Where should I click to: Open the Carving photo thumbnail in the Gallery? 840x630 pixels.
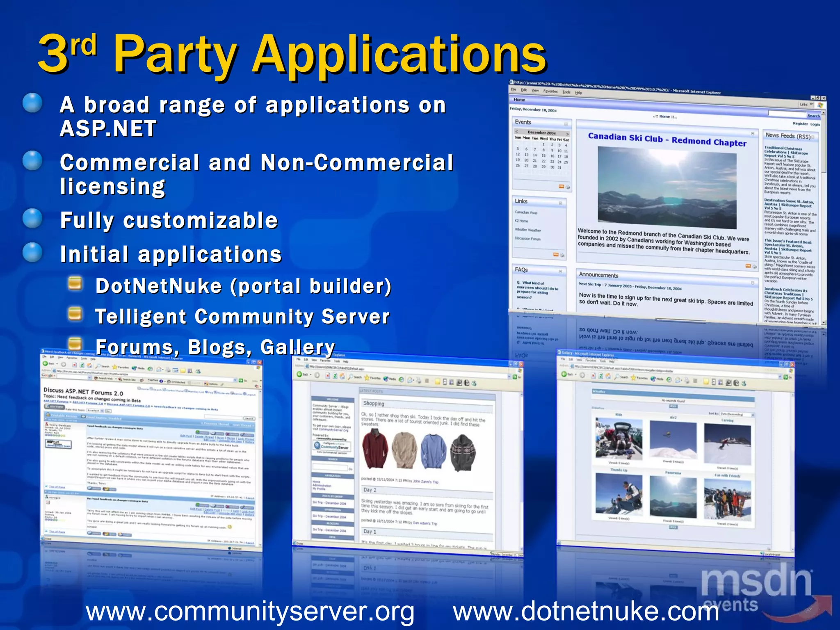[x=727, y=444]
